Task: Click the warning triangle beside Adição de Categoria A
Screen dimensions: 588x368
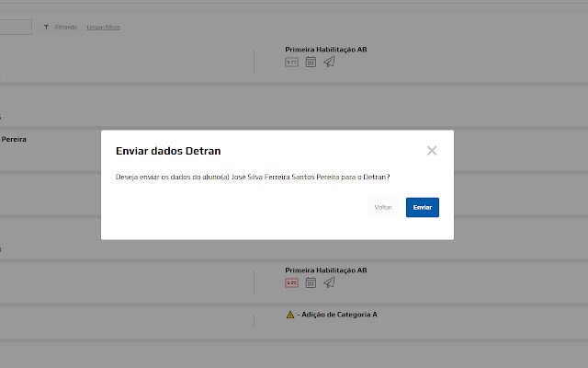Action: (x=290, y=315)
